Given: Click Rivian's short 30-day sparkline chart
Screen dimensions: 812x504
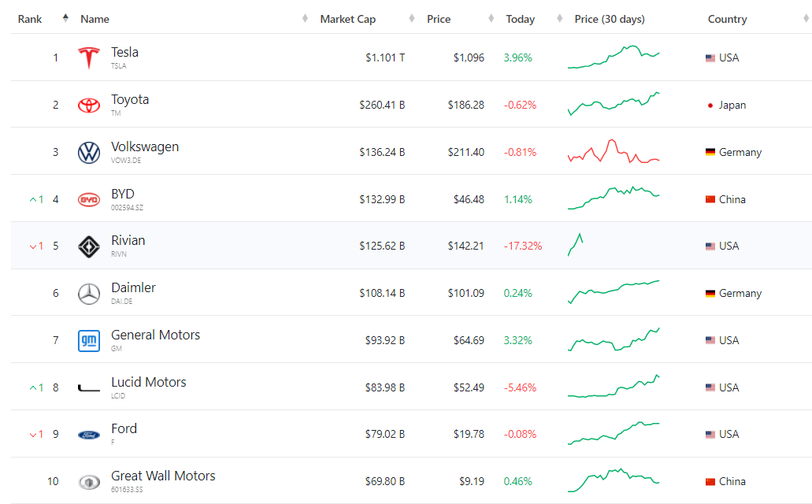Looking at the screenshot, I should 576,245.
